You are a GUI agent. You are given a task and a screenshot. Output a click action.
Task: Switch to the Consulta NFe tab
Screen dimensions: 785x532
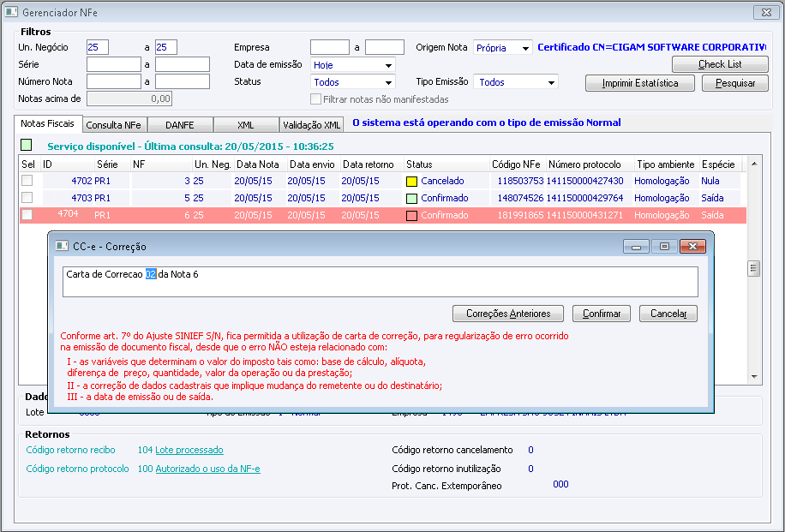coord(114,125)
